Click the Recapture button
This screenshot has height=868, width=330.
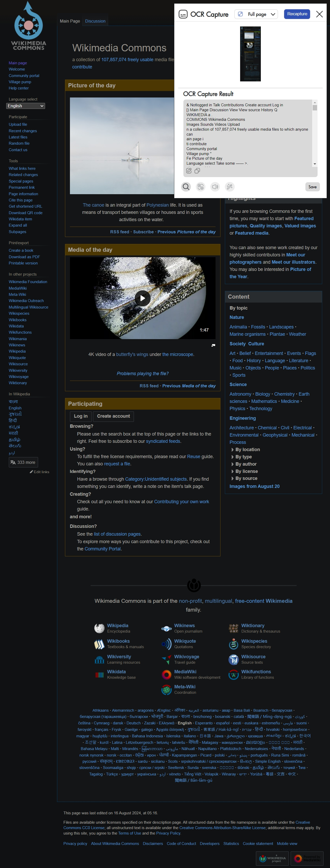point(297,14)
